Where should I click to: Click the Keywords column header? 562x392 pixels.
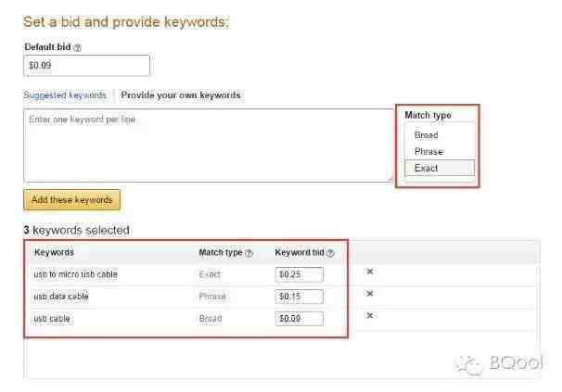point(54,252)
